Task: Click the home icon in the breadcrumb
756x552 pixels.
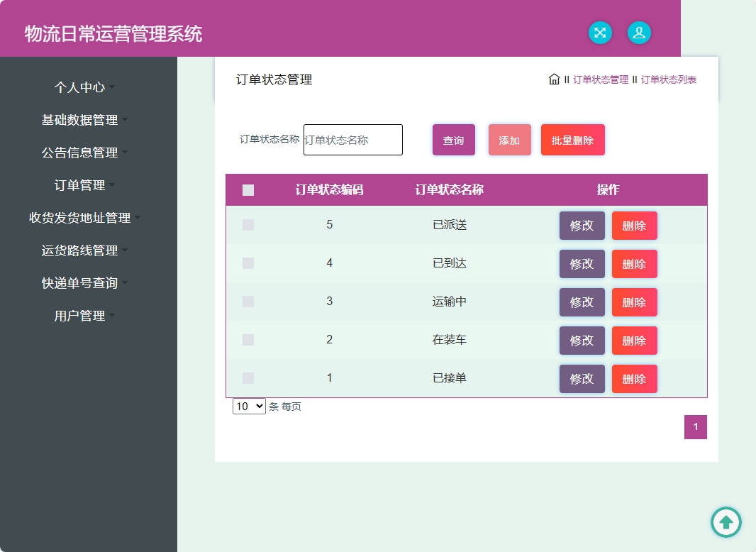Action: coord(554,79)
